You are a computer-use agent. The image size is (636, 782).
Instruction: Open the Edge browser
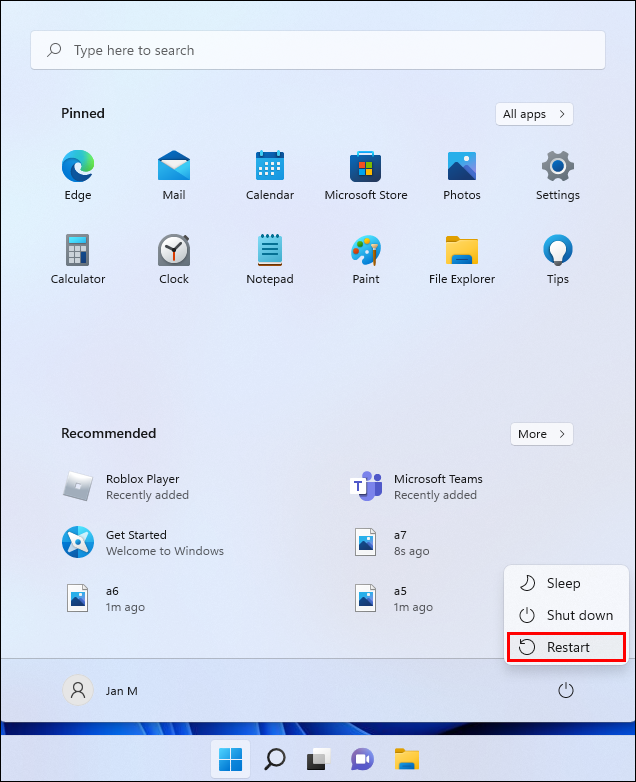point(78,175)
